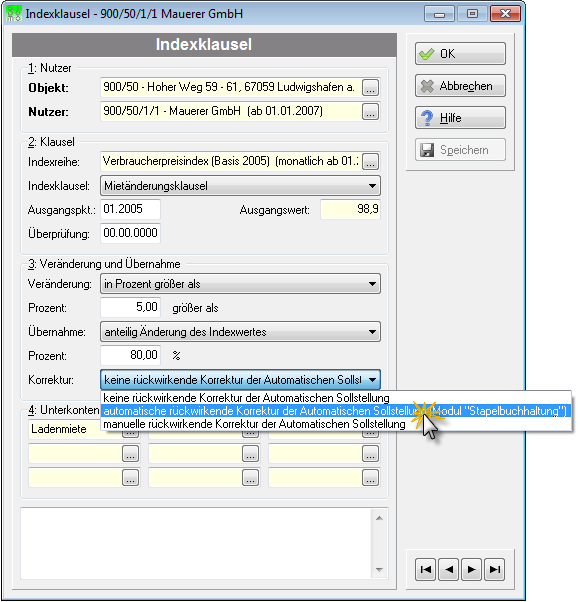Image resolution: width=580 pixels, height=602 pixels.
Task: Select 'keine rückwirkende Korrektur' list option
Action: (336, 398)
